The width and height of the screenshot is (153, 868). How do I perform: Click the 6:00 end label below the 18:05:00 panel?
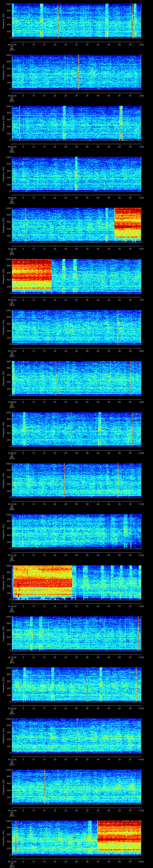coord(141,249)
